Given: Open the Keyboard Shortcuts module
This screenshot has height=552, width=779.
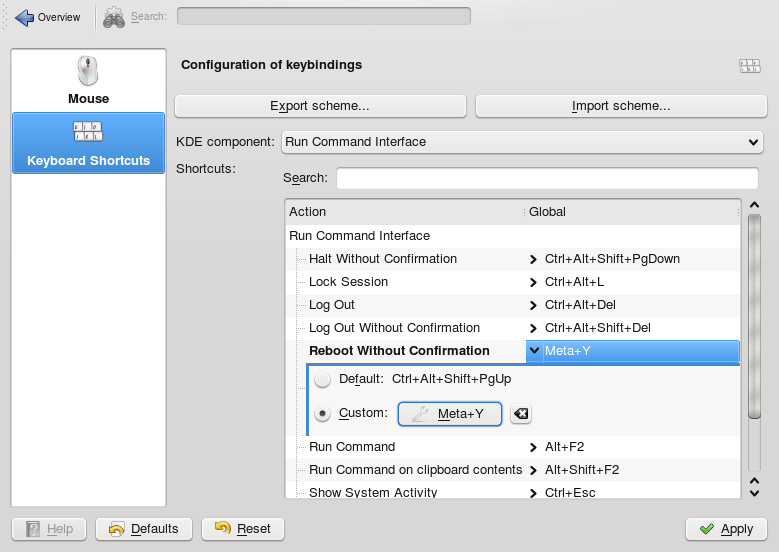Looking at the screenshot, I should tap(88, 143).
